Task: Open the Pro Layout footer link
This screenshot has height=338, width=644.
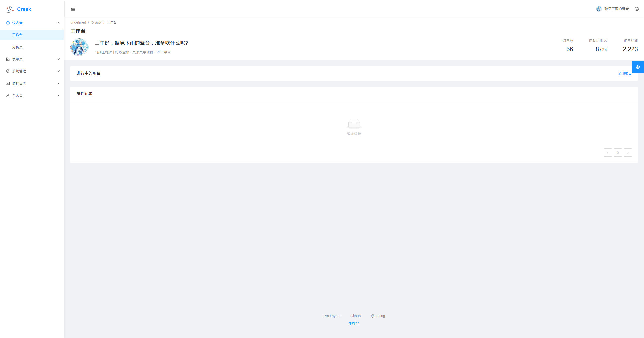Action: 332,316
